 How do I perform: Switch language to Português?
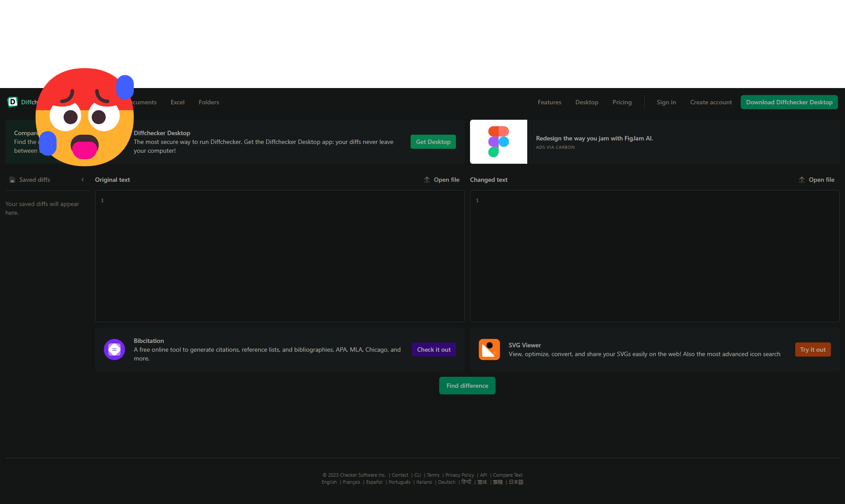pyautogui.click(x=400, y=482)
